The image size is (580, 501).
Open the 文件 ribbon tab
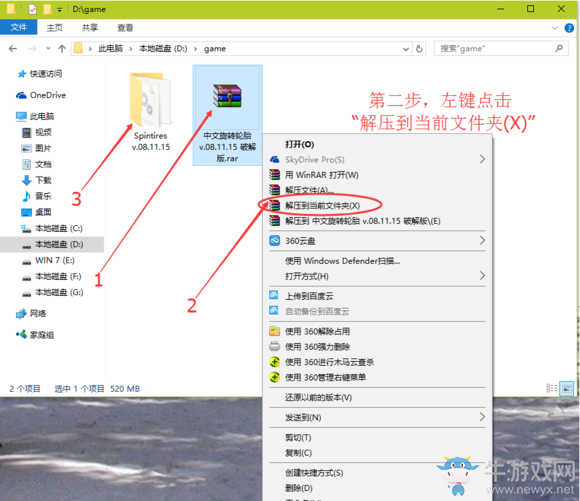(18, 27)
